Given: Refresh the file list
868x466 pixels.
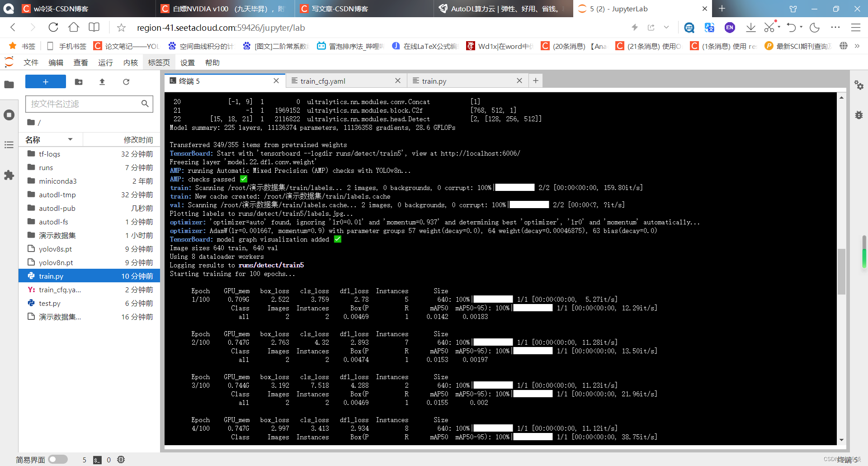Looking at the screenshot, I should click(126, 82).
